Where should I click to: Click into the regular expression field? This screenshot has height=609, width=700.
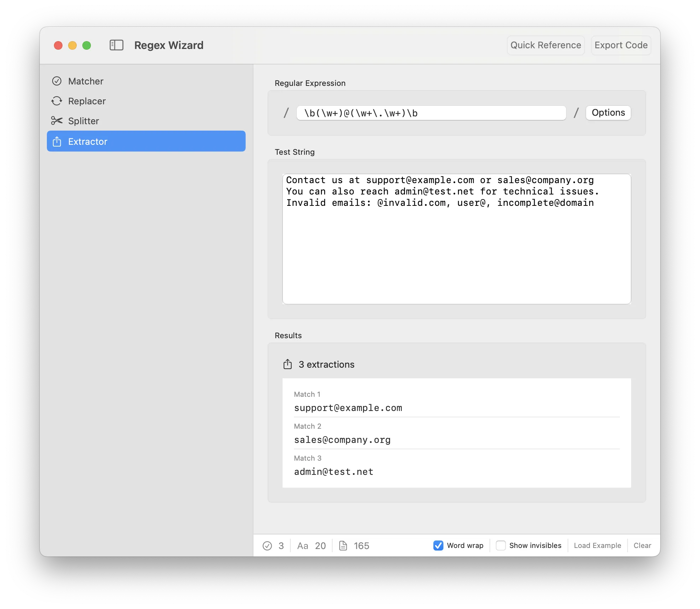point(431,113)
